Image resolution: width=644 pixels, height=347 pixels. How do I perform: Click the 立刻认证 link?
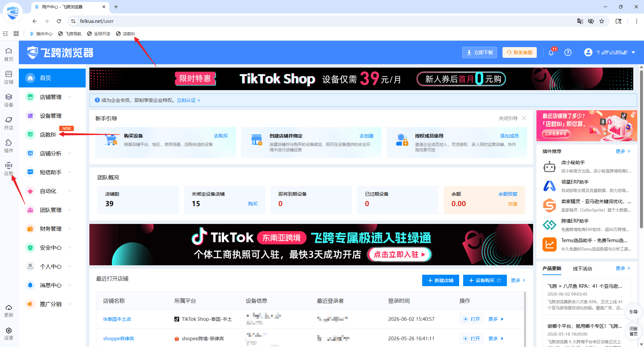189,100
